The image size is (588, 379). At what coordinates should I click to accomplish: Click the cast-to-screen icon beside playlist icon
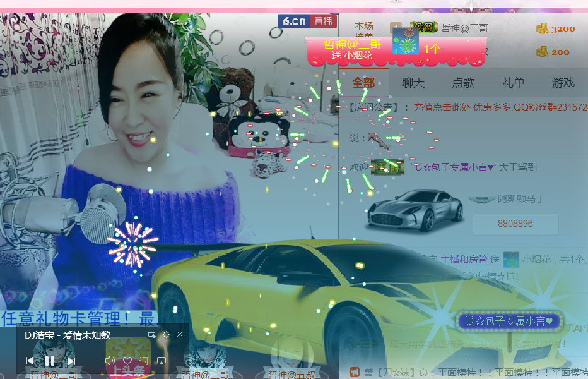tap(162, 361)
